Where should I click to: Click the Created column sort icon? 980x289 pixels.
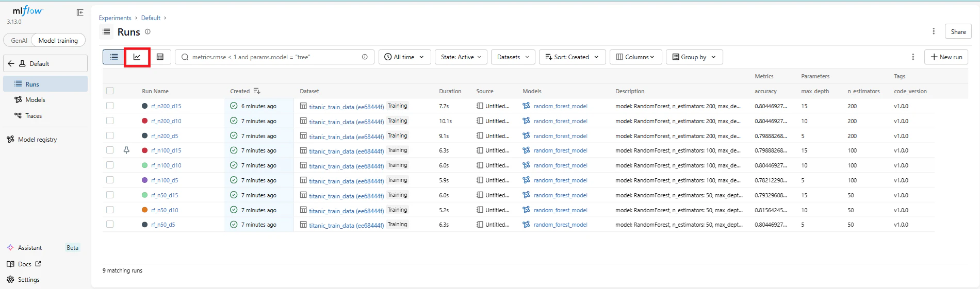pos(257,91)
